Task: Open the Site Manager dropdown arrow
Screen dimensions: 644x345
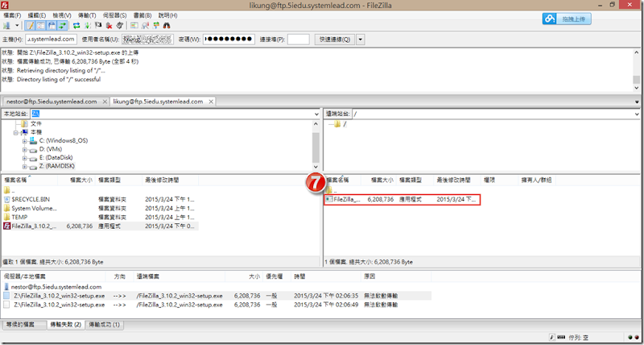Action: tap(17, 26)
